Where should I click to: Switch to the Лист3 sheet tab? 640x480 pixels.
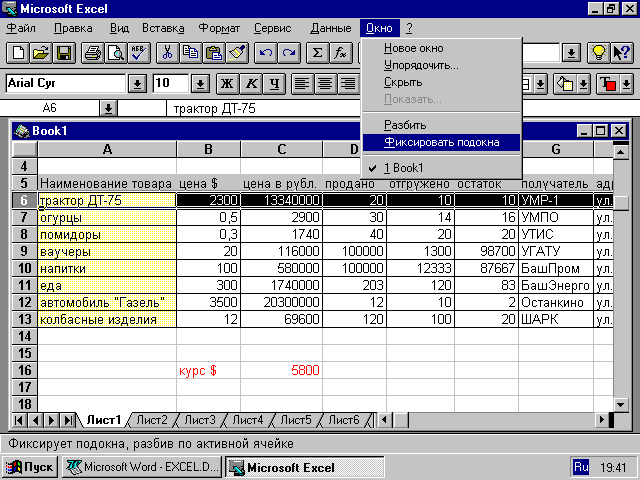(x=200, y=420)
